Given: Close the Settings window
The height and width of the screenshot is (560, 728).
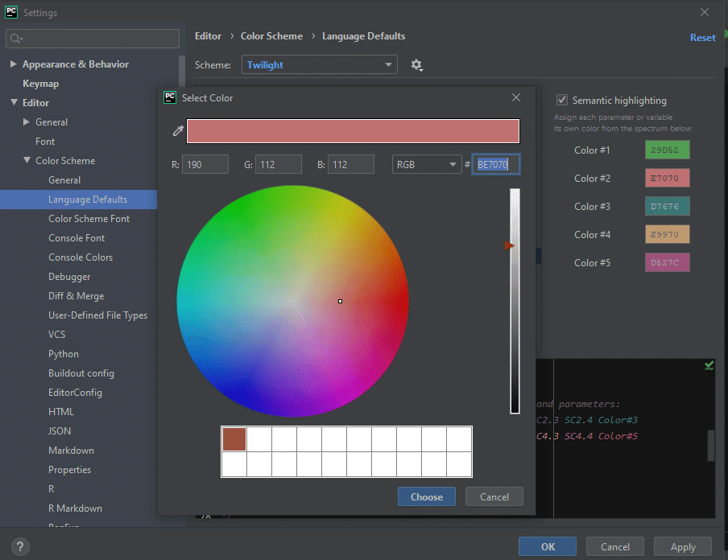Looking at the screenshot, I should click(705, 12).
